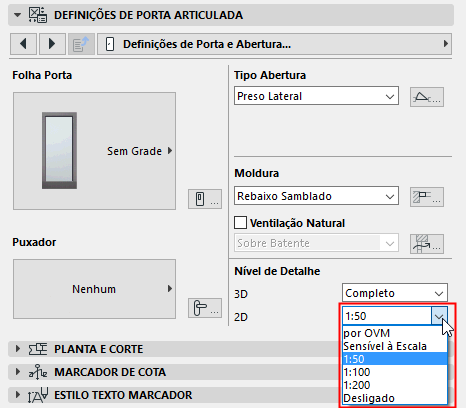This screenshot has width=466, height=408.
Task: Open the 3D Completo detail level dropdown
Action: (395, 293)
